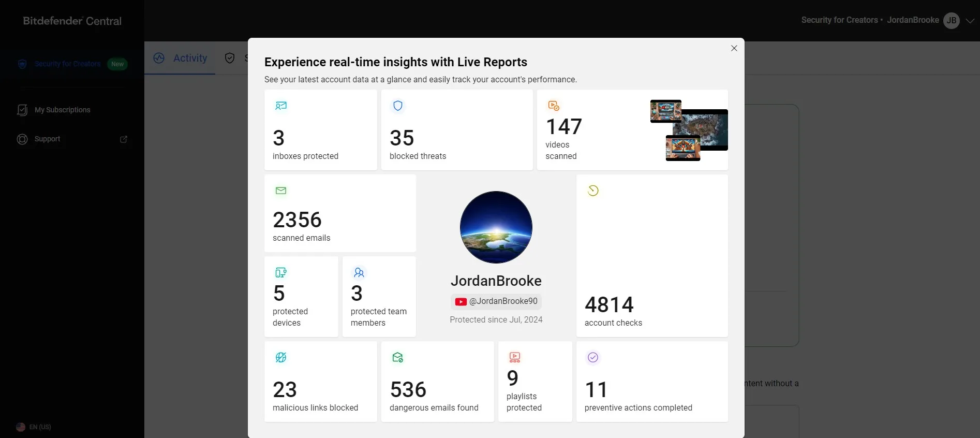Click the blocked threats shield icon
980x438 pixels.
[x=398, y=106]
